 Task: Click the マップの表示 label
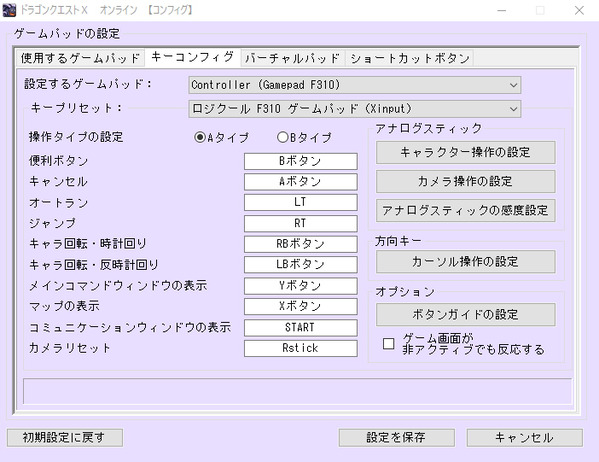click(64, 306)
